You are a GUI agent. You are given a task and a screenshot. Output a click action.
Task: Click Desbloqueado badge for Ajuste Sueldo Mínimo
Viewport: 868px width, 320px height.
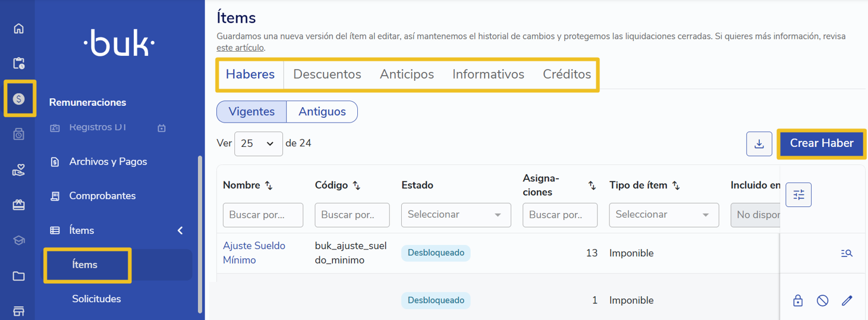436,253
